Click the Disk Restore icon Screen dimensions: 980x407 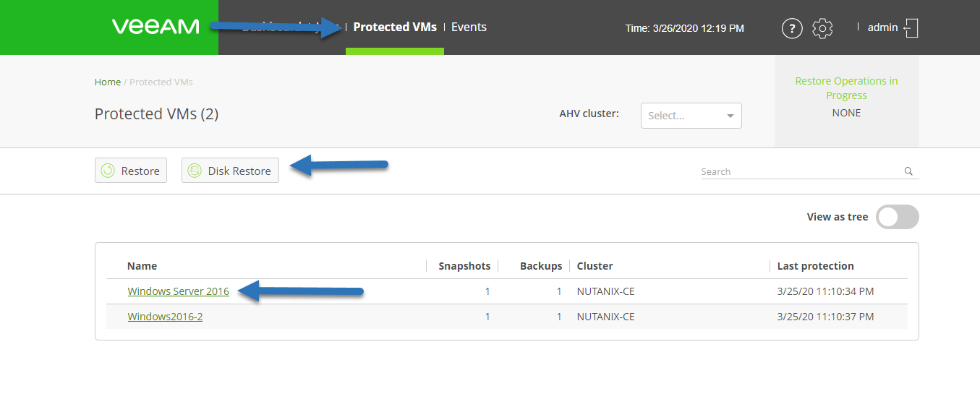pos(195,171)
